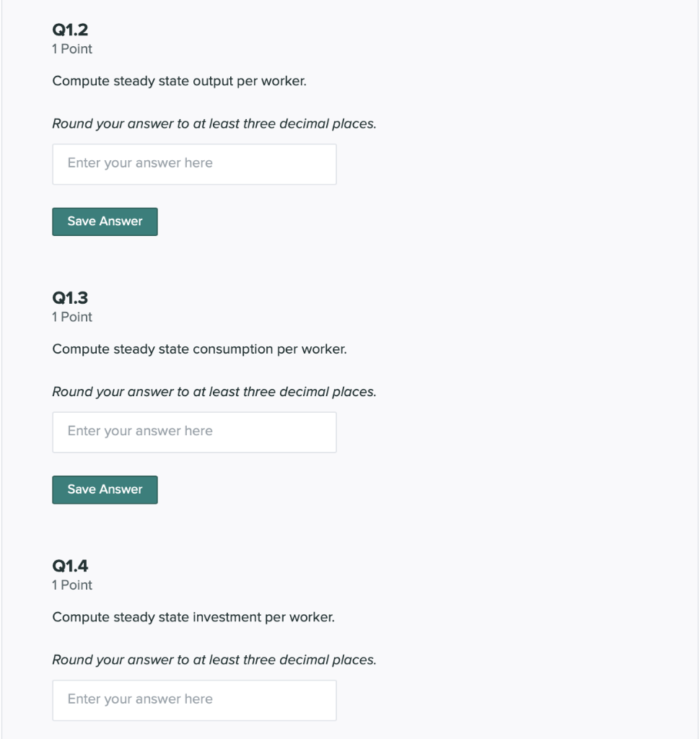Viewport: 700px width, 739px height.
Task: Click Save Answer below Q1.3
Action: 104,489
